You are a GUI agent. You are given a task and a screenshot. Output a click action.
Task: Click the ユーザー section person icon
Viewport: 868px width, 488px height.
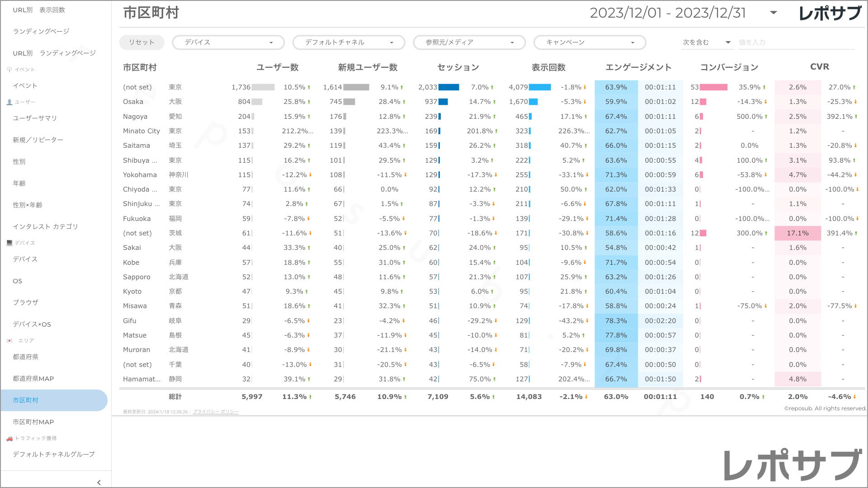tap(9, 102)
